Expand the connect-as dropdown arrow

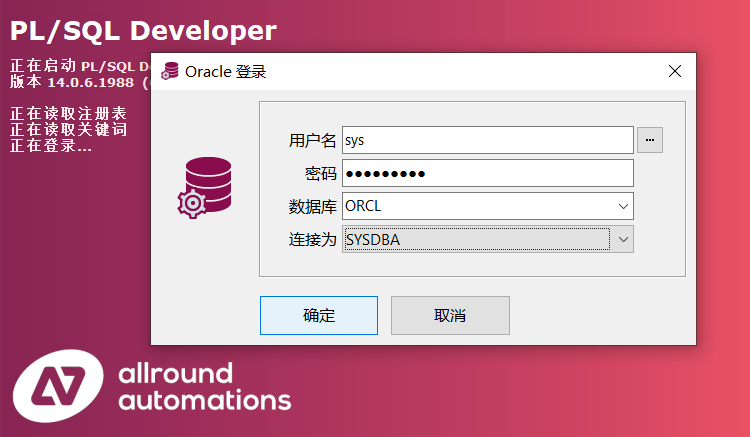click(623, 239)
